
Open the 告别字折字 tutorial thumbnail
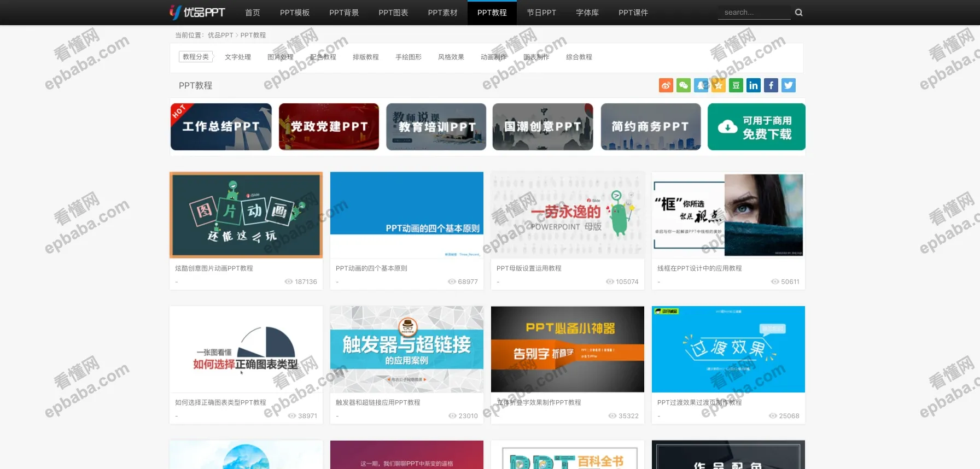point(568,349)
